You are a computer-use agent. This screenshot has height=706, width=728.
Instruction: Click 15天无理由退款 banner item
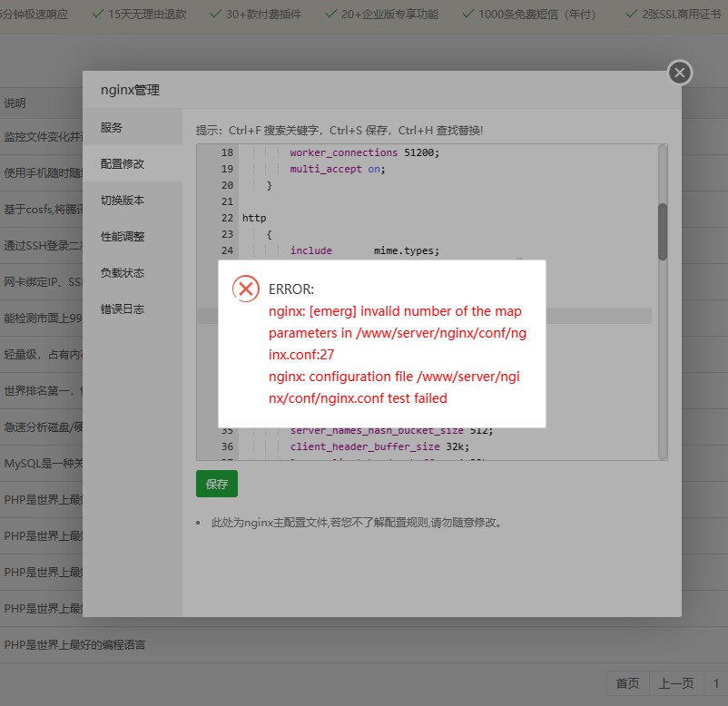(139, 15)
